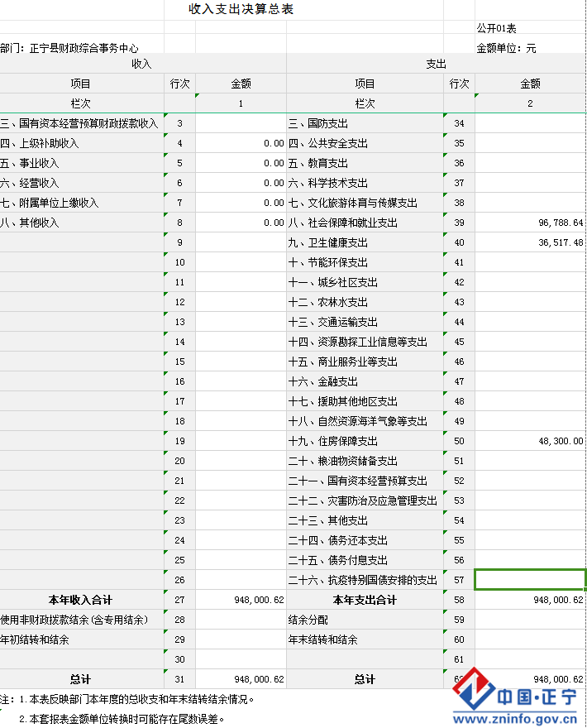Click cell 五、教育支出
This screenshot has height=728, width=587.
coord(365,164)
